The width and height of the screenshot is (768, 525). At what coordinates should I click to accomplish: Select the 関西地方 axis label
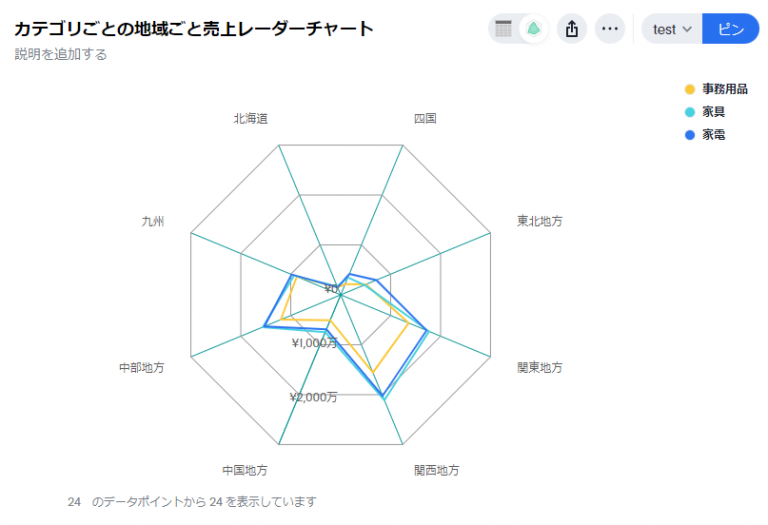[x=437, y=471]
